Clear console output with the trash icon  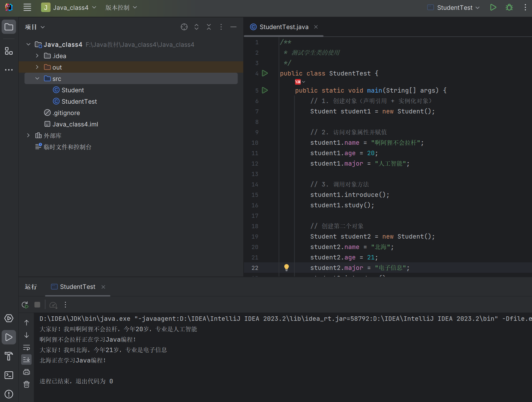[27, 384]
